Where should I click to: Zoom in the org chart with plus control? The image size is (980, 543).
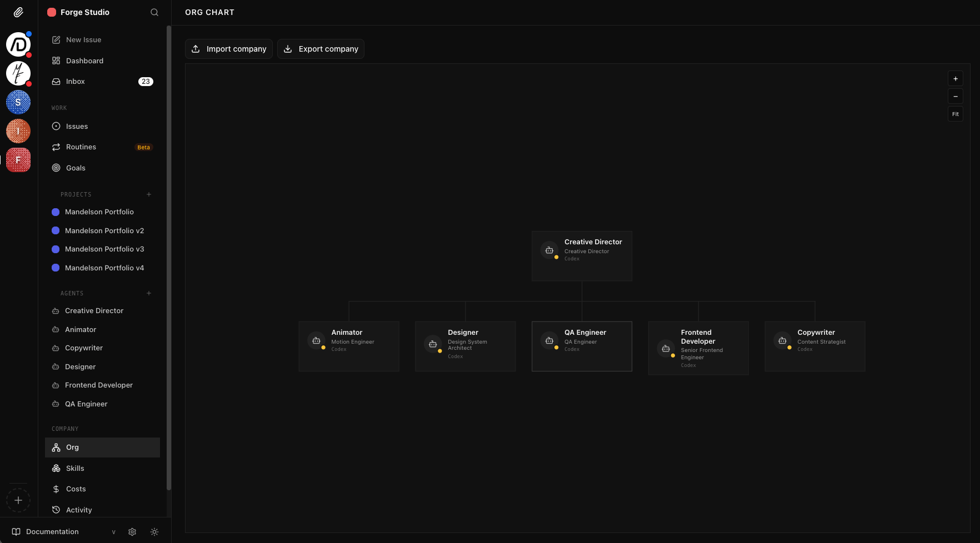click(956, 78)
